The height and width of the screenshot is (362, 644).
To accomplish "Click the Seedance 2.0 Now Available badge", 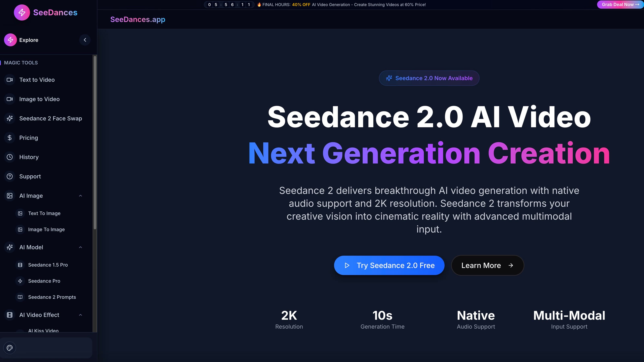I will coord(429,78).
